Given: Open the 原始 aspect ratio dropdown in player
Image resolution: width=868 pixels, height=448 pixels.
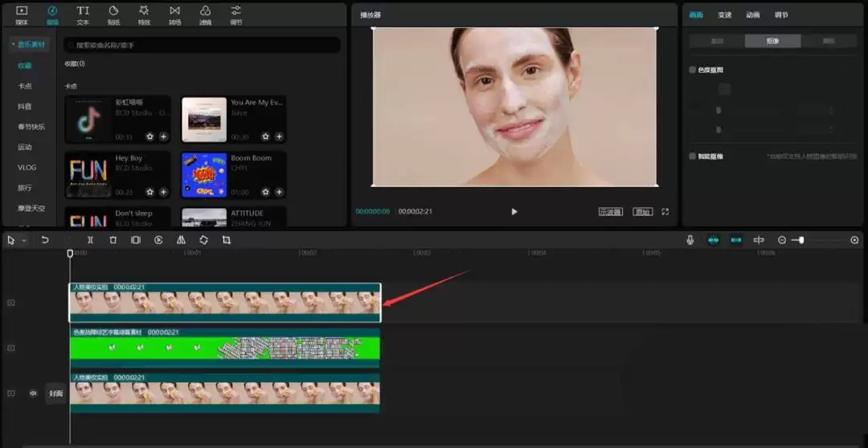Looking at the screenshot, I should [x=642, y=212].
